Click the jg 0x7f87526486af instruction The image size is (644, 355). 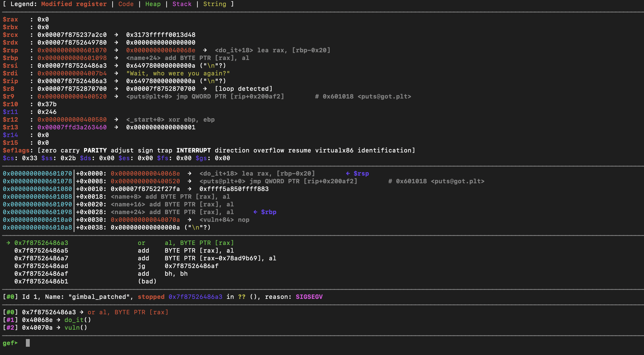point(178,266)
